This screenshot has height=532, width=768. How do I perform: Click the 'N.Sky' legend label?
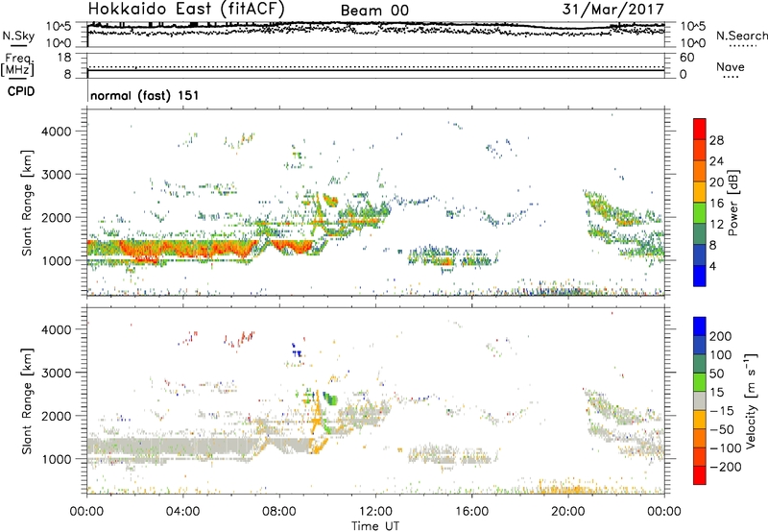pos(18,36)
